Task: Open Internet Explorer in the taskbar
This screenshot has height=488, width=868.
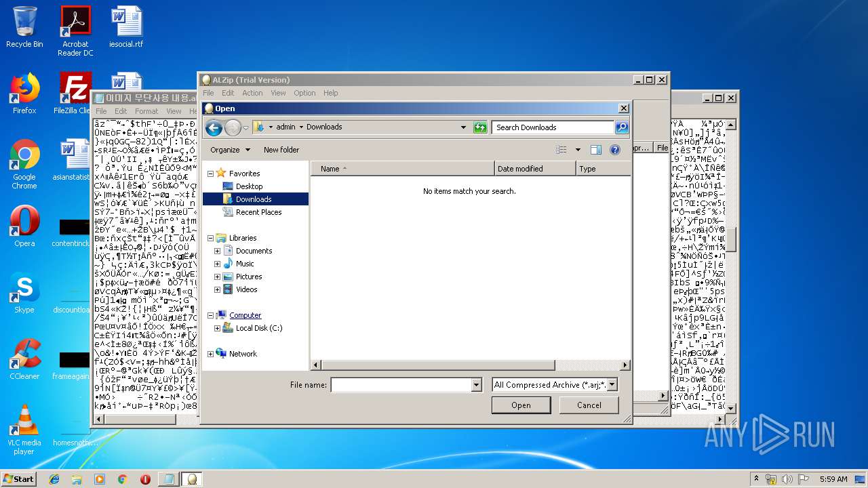Action: (x=54, y=479)
